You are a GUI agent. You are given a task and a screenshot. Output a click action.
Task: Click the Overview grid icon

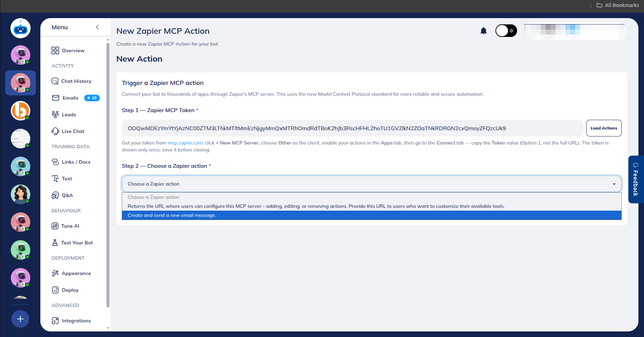[55, 50]
